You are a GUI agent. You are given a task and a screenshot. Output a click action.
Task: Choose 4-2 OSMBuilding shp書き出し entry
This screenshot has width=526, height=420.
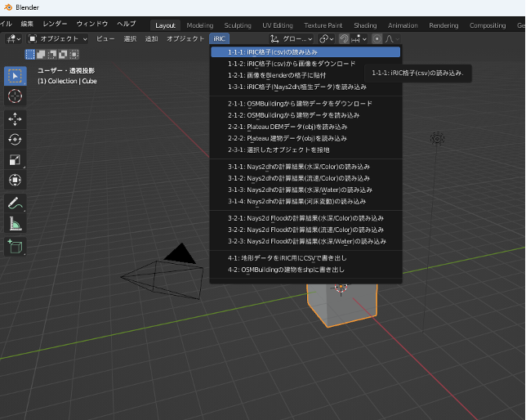coord(305,270)
